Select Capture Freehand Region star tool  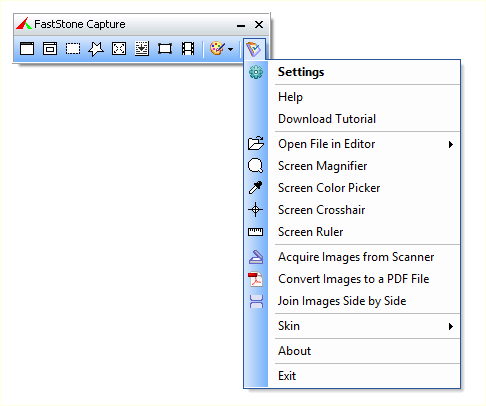tap(96, 49)
